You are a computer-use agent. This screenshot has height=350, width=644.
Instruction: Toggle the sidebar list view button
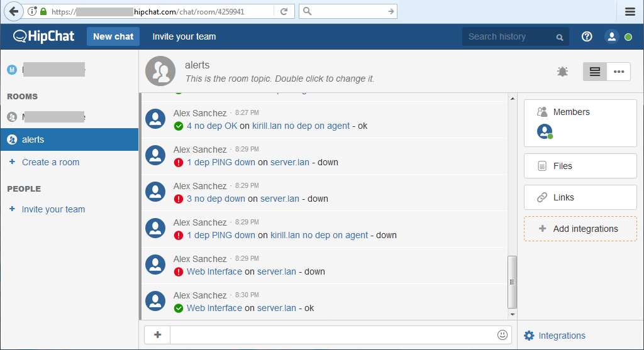pos(595,72)
